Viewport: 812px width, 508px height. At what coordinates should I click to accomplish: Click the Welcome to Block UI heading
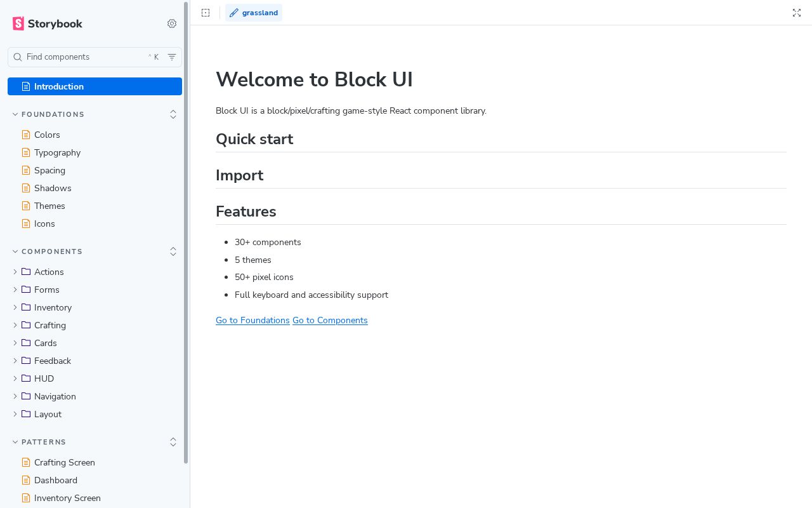click(x=314, y=79)
